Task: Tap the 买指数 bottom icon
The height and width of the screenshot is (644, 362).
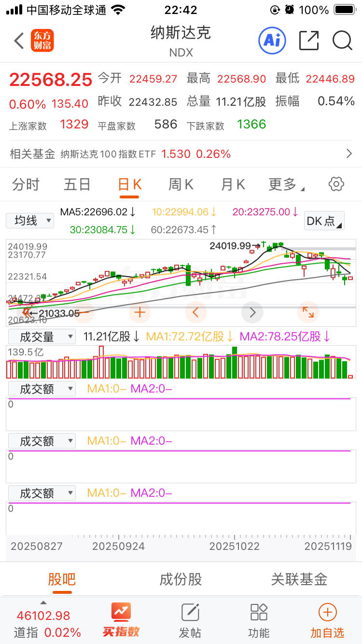Action: (121, 619)
